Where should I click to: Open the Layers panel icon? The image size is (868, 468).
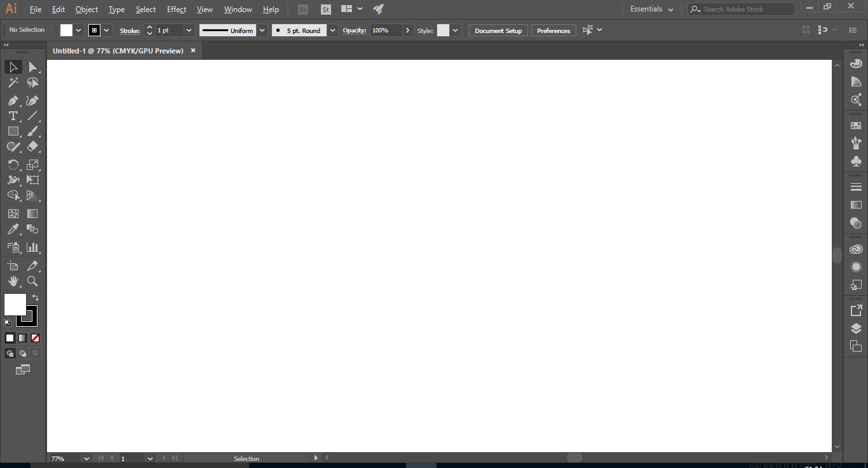856,328
